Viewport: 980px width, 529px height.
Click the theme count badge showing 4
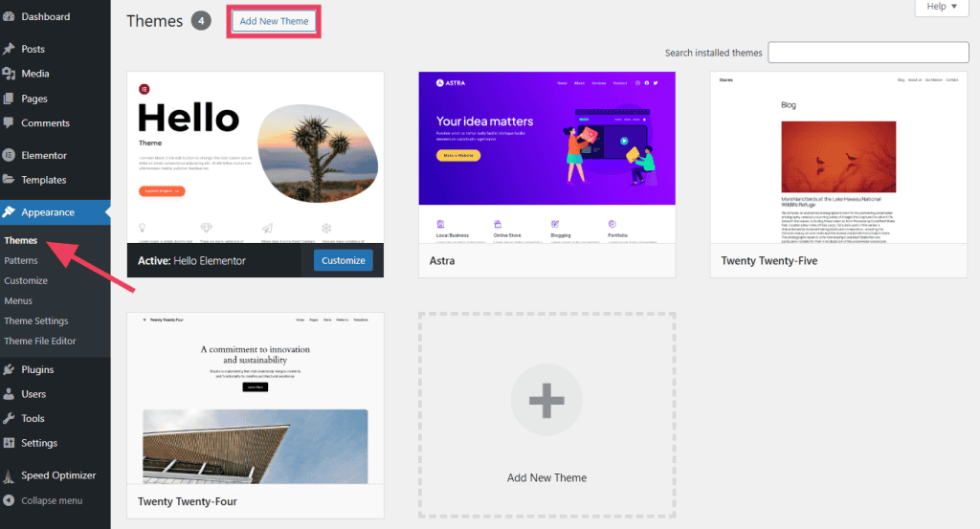[201, 21]
